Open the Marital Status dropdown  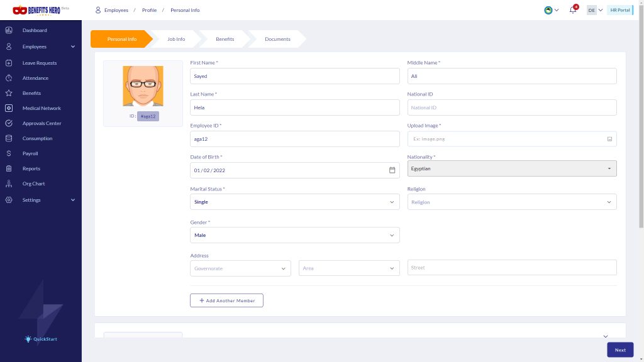[x=294, y=202]
